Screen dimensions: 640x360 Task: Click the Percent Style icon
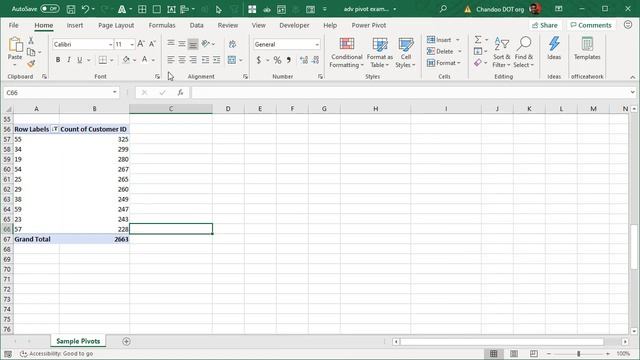click(x=277, y=60)
